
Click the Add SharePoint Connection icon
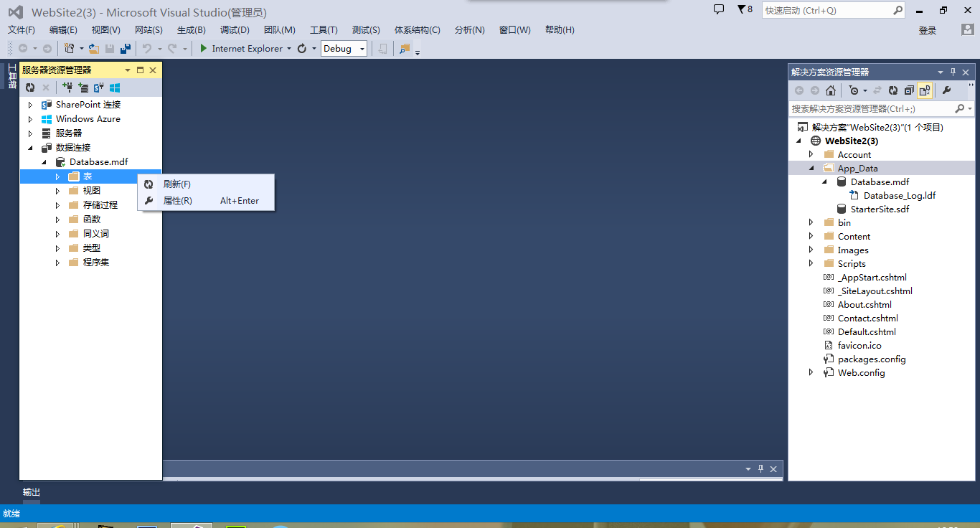(x=99, y=88)
